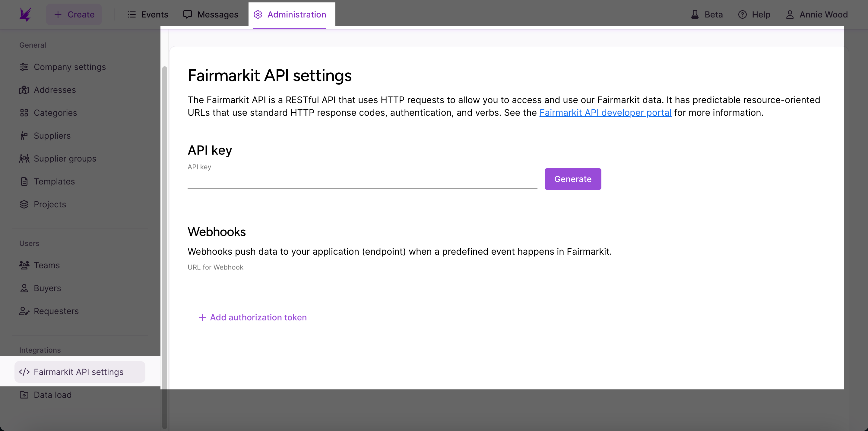
Task: Open Teams under Users section
Action: [46, 265]
